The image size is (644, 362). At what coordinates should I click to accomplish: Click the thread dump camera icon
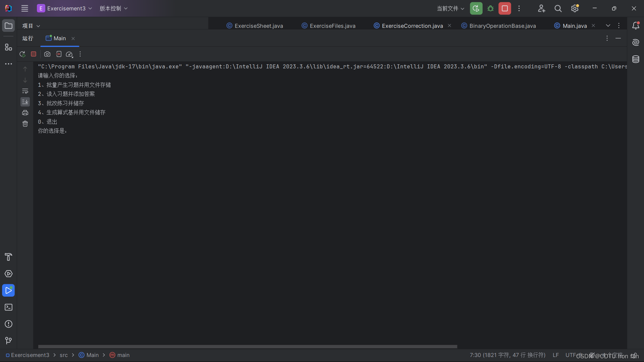pyautogui.click(x=47, y=54)
